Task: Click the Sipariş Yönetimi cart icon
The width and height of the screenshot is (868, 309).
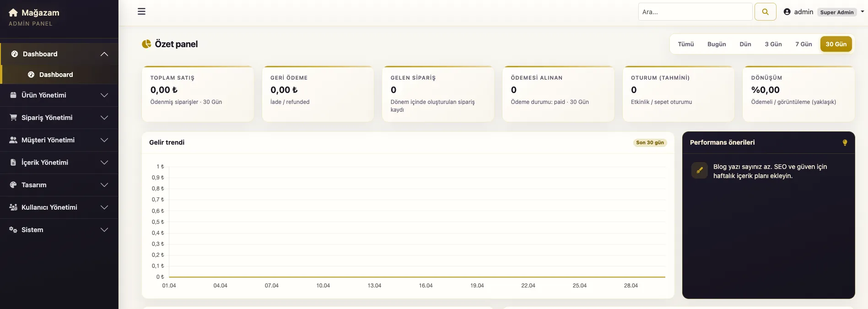Action: coord(13,118)
